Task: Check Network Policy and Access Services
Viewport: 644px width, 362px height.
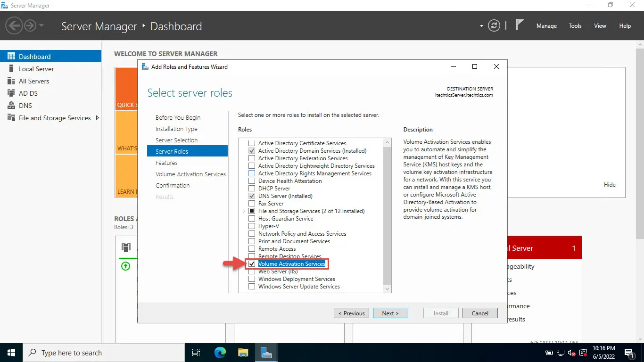Action: (x=252, y=234)
